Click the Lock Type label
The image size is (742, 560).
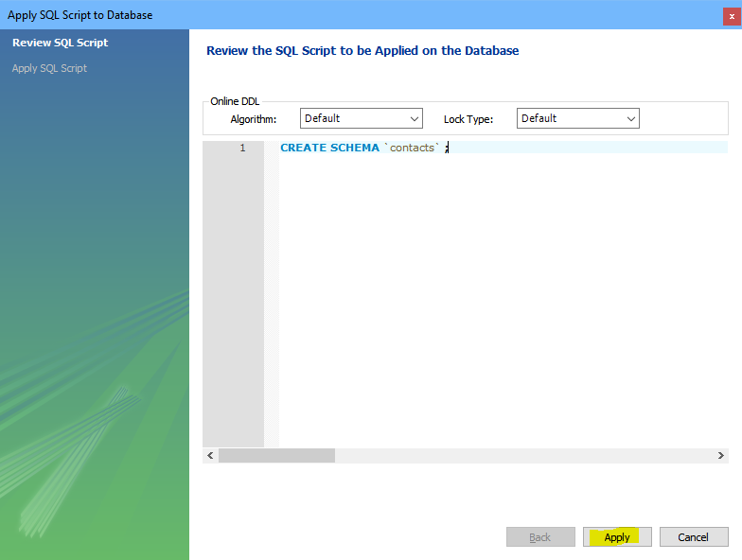[x=468, y=119]
